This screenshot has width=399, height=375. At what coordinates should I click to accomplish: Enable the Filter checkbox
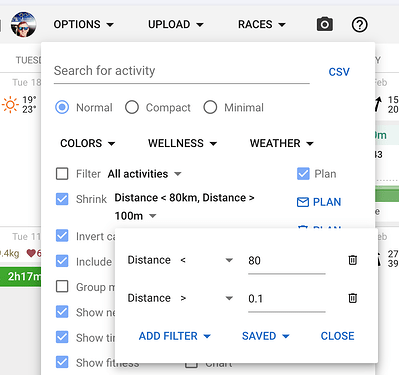pyautogui.click(x=62, y=174)
